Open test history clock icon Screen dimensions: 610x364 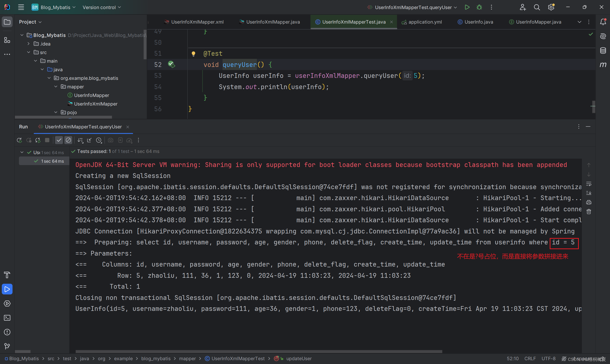(x=99, y=140)
